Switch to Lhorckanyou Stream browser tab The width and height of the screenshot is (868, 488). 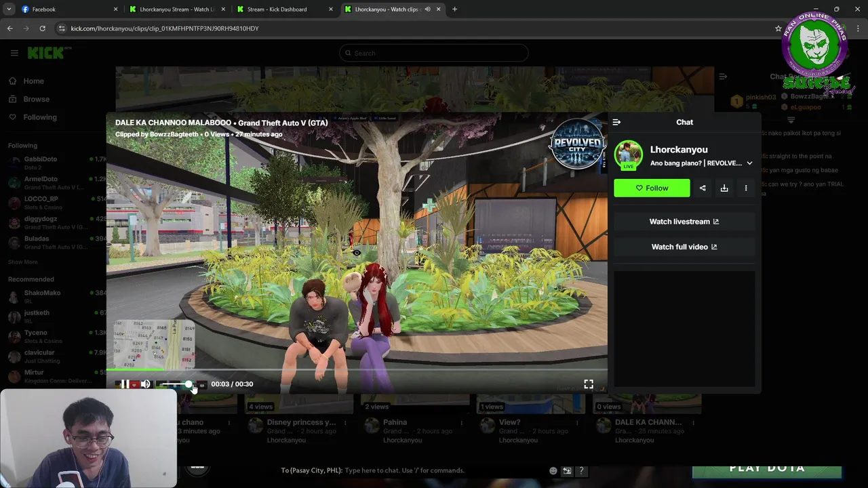pos(176,9)
